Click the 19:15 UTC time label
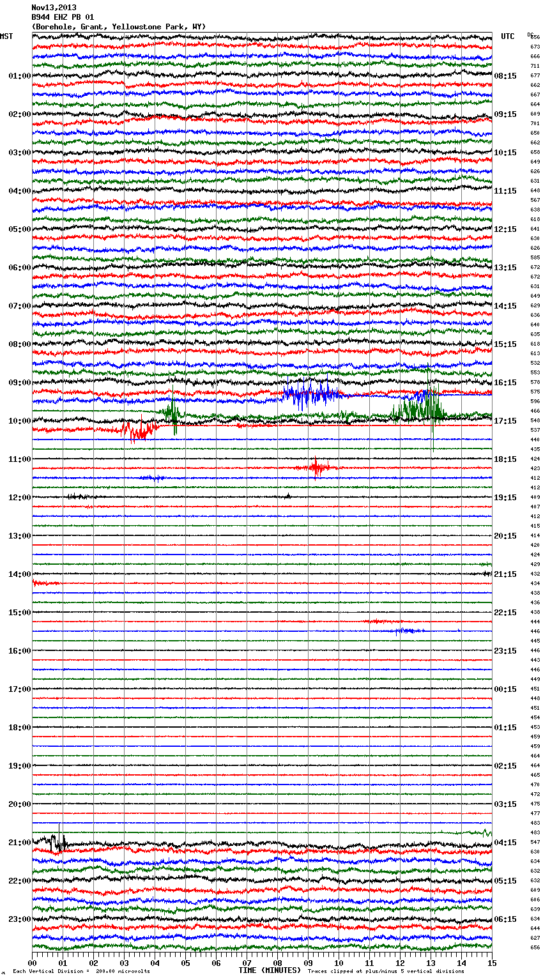543x980 pixels. (505, 498)
